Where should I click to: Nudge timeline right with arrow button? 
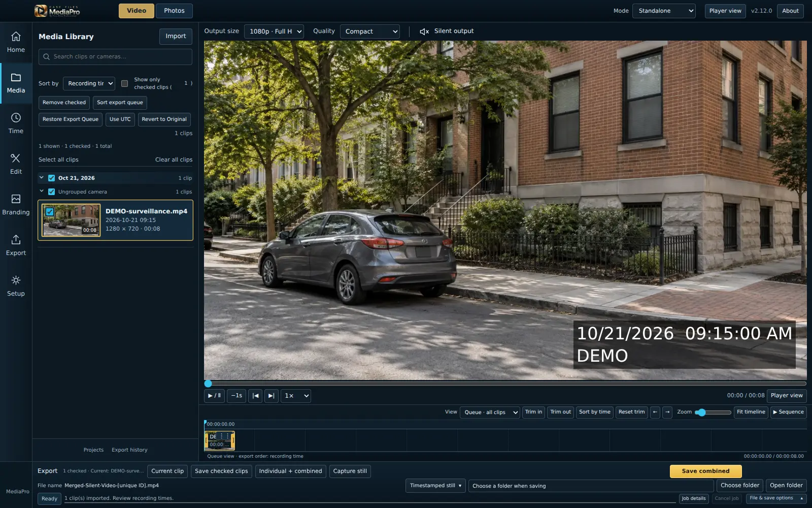click(x=667, y=412)
